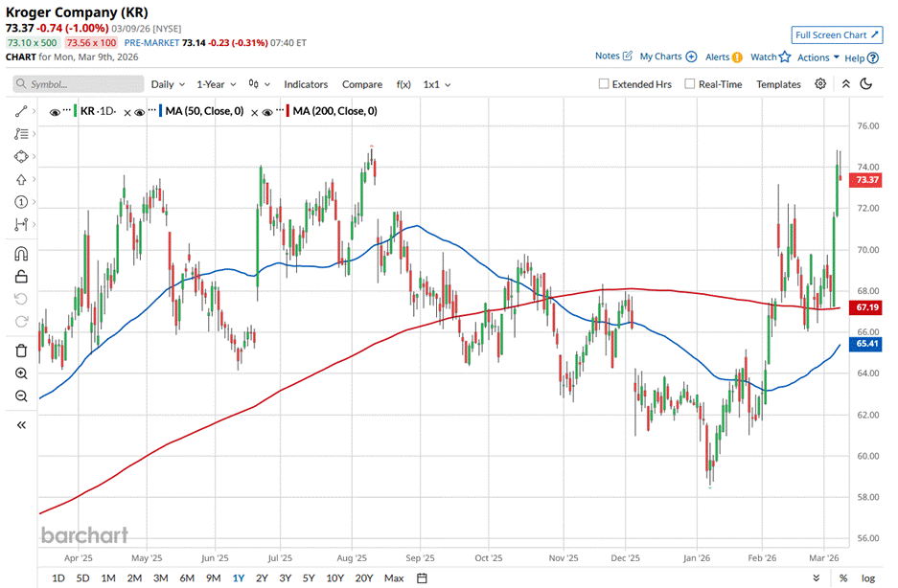Expand the bottom panel double-chevron
The width and height of the screenshot is (898, 588).
tap(817, 578)
